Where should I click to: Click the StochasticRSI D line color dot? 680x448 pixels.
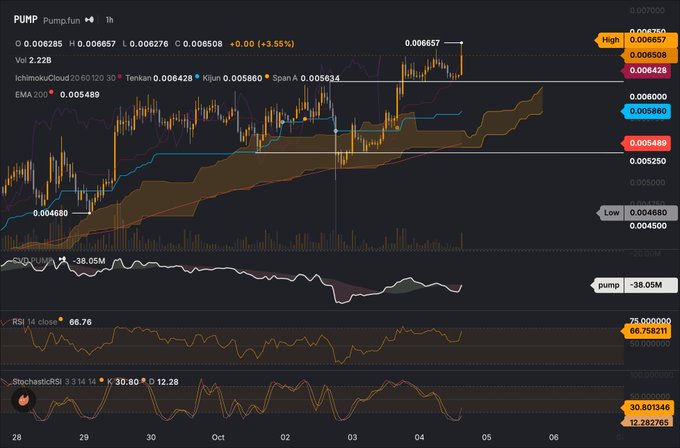coord(143,380)
